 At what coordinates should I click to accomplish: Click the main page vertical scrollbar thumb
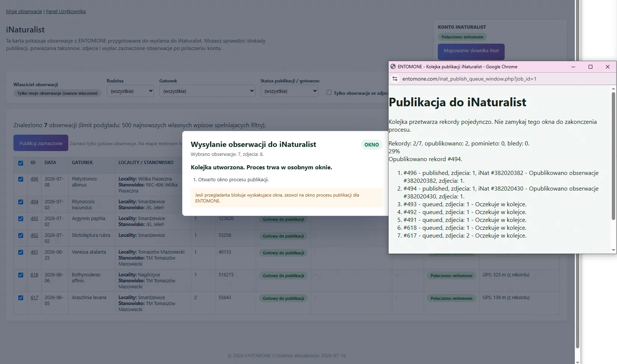point(578,174)
